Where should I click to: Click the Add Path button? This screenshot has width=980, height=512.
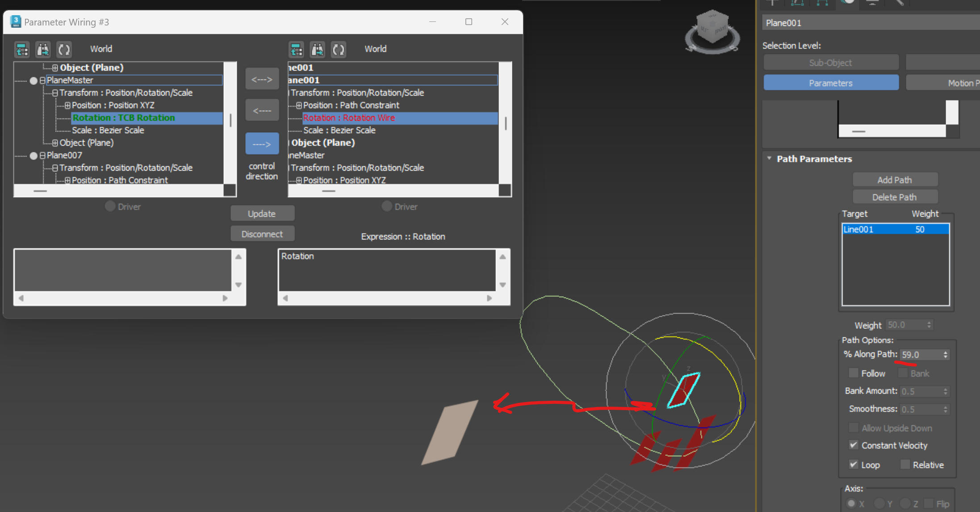[x=895, y=180]
